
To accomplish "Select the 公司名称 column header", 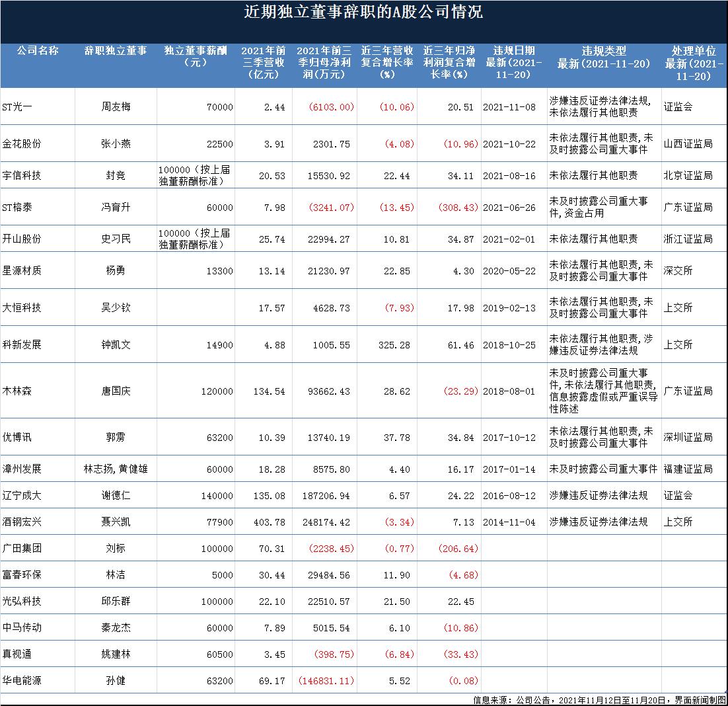I will tap(38, 51).
